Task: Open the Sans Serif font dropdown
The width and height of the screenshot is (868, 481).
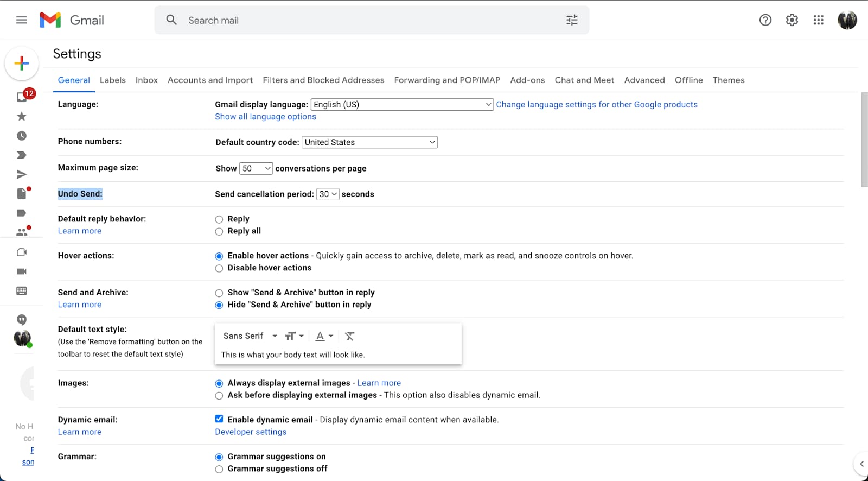Action: (250, 336)
